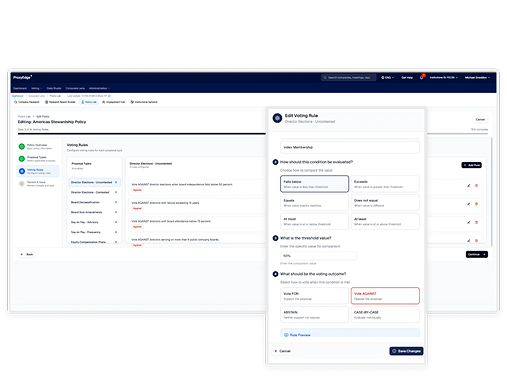Switch to the Institutional Network tab
The height and width of the screenshot is (381, 507).
click(x=144, y=102)
